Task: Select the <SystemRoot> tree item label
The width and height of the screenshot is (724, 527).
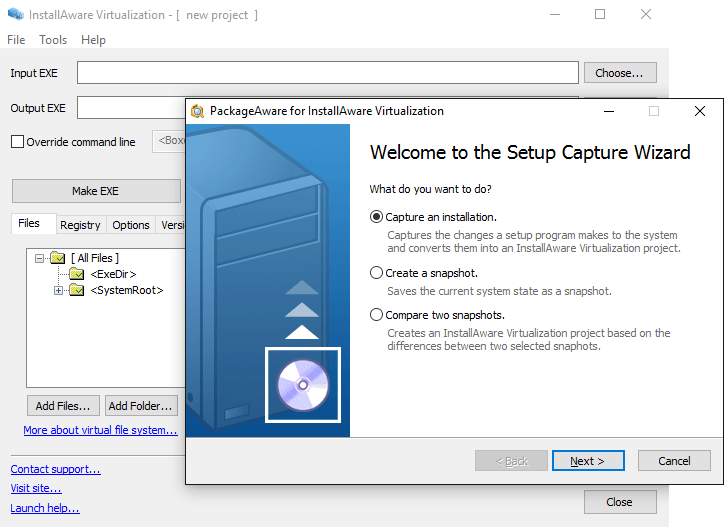Action: [127, 291]
